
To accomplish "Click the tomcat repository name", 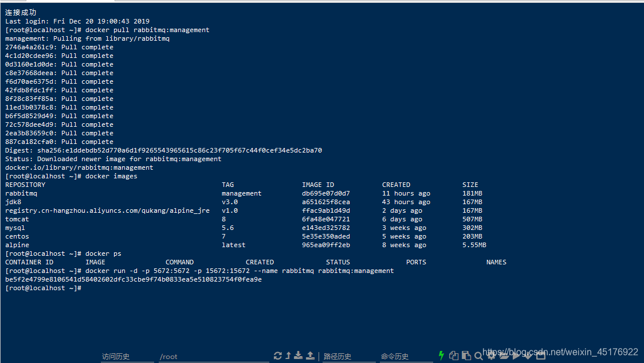I will [x=17, y=220].
